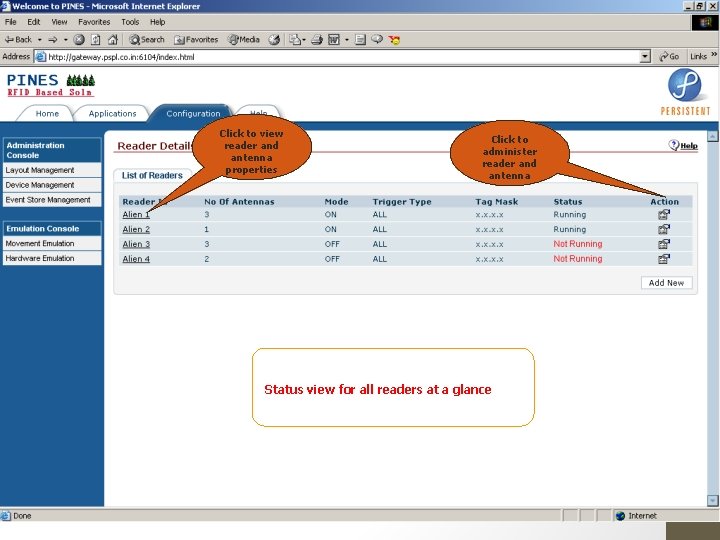The image size is (720, 540).
Task: Print the page with the Print icon
Action: coord(317,40)
